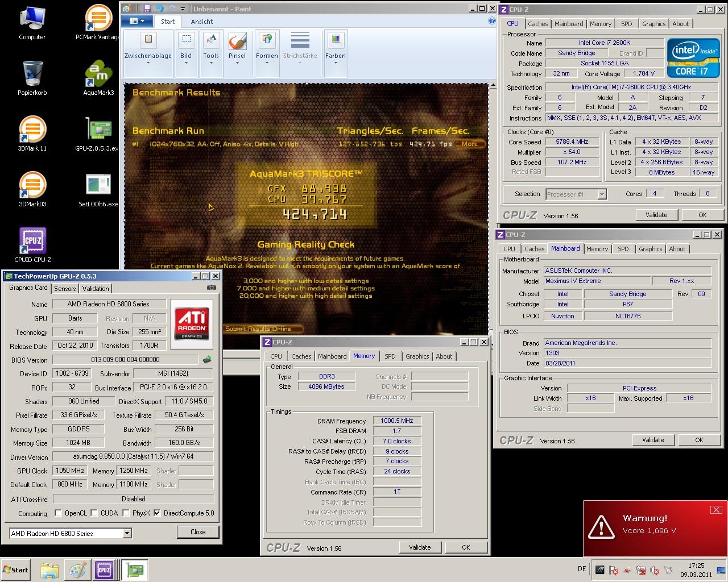Launch the AquaMark3 desktop shortcut
The width and height of the screenshot is (728, 582).
pos(98,78)
